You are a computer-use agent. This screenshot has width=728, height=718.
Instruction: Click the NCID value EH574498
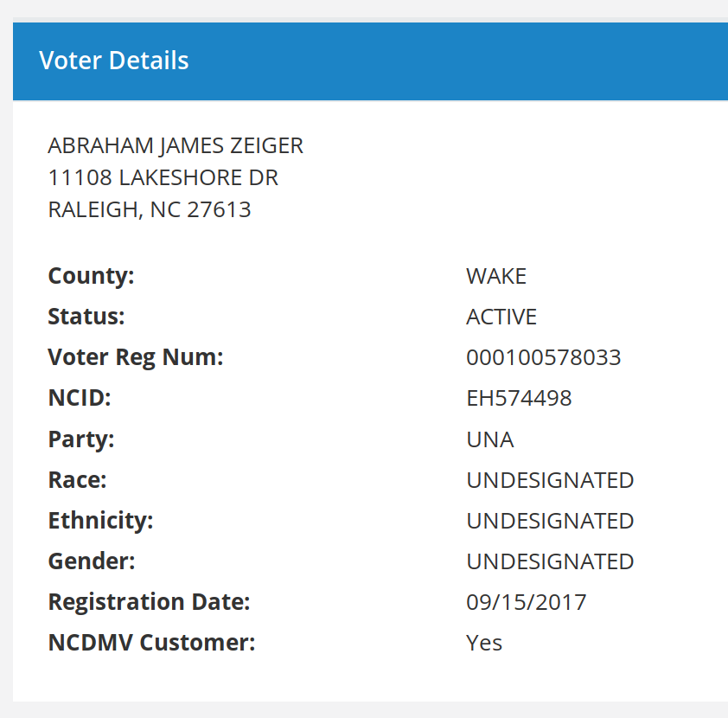pyautogui.click(x=519, y=398)
